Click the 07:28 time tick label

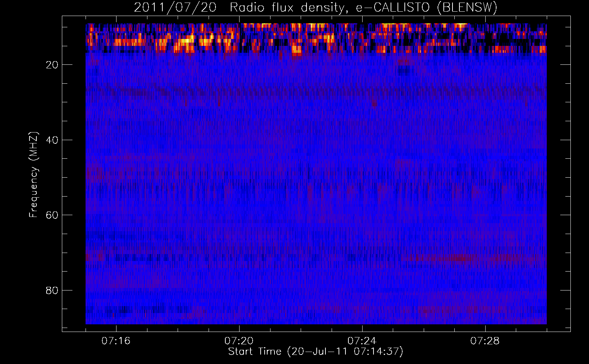click(x=485, y=341)
